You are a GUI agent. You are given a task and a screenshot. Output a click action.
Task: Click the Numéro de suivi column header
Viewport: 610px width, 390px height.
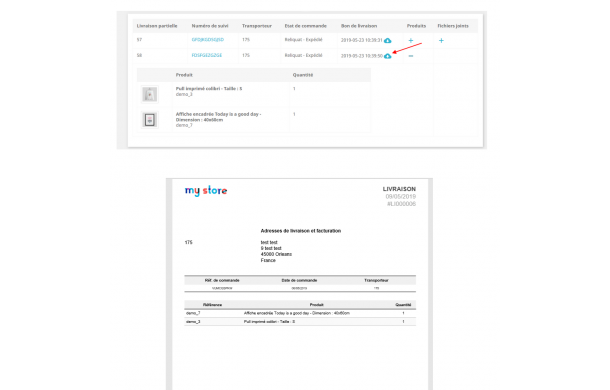[x=210, y=26]
